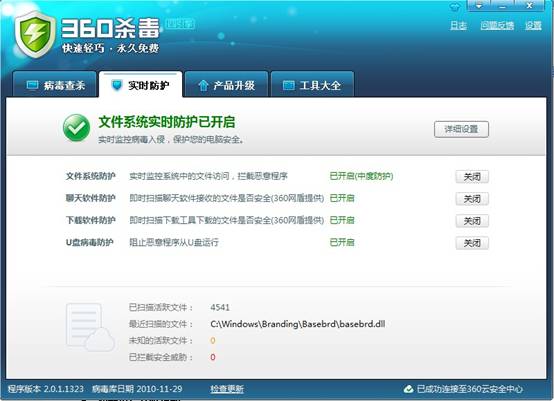This screenshot has width=554, height=401.
Task: Minimize the 360杀毒 window
Action: pyautogui.click(x=502, y=6)
